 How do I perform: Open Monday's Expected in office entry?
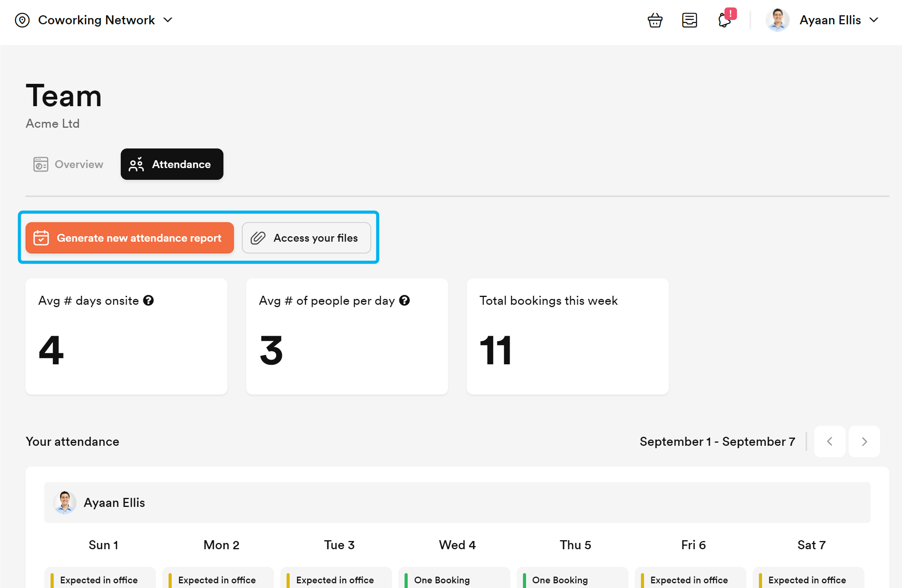[x=218, y=578]
